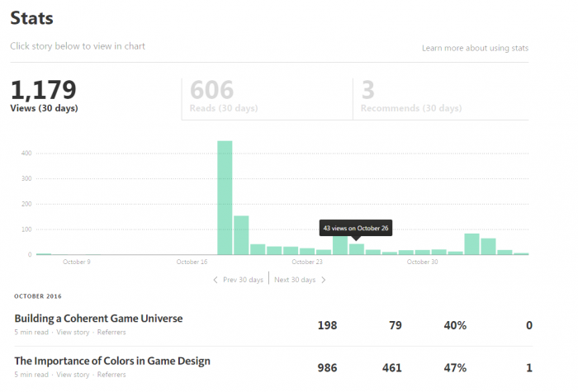Click the Stats page title
This screenshot has width=578, height=392.
pyautogui.click(x=31, y=18)
